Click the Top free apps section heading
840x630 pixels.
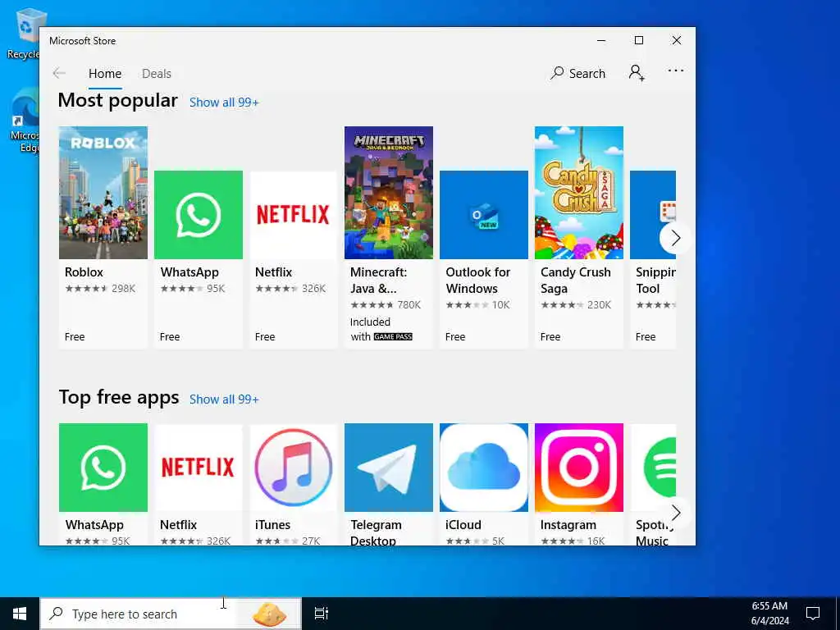[119, 397]
